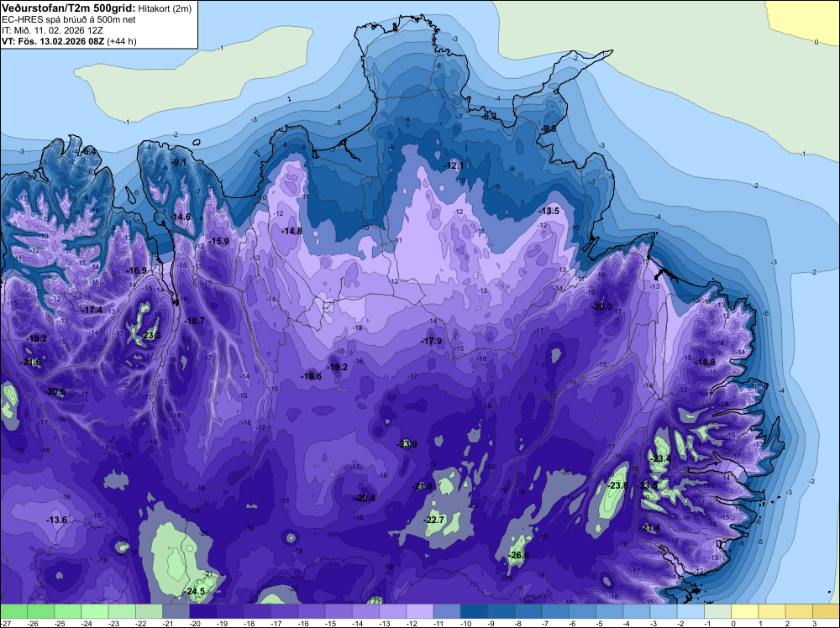The height and width of the screenshot is (628, 840).
Task: Click the bold '-21.4' temperature value
Action: [650, 528]
